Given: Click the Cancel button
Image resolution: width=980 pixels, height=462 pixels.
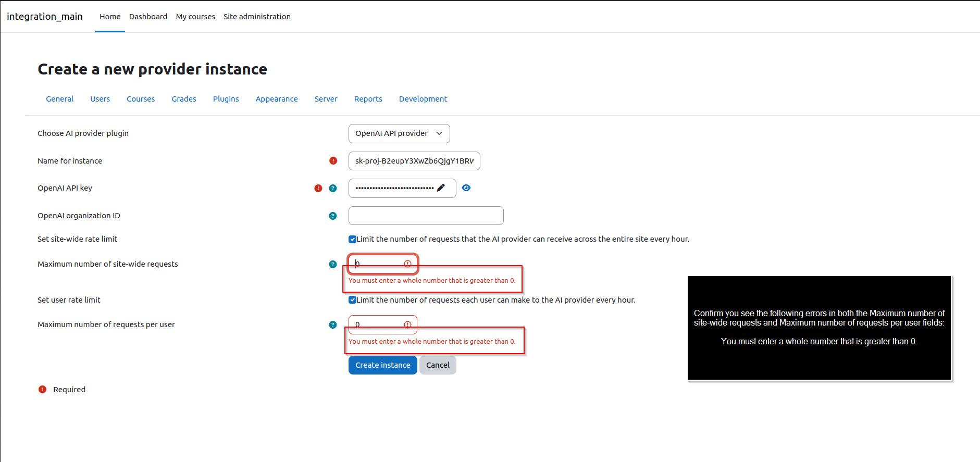Looking at the screenshot, I should 438,365.
